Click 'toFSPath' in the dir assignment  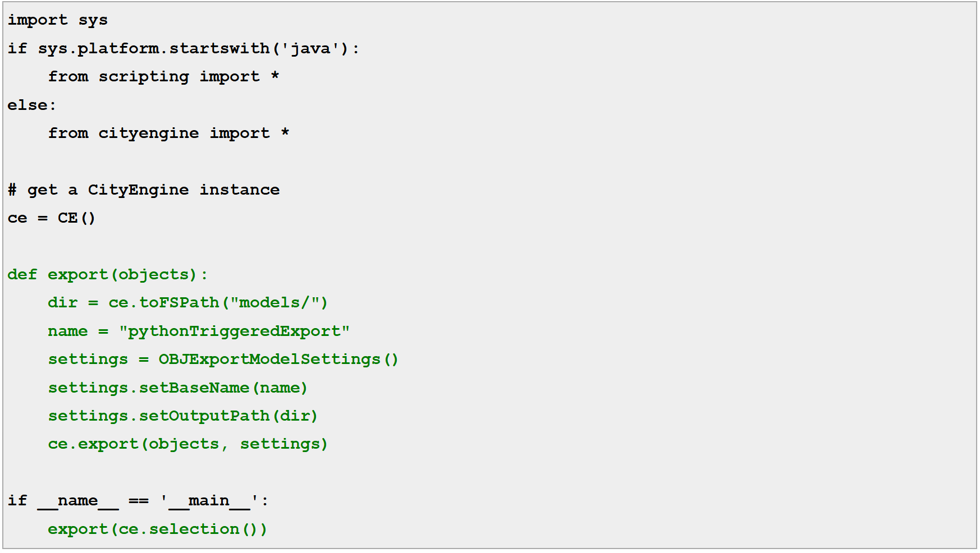(x=179, y=303)
